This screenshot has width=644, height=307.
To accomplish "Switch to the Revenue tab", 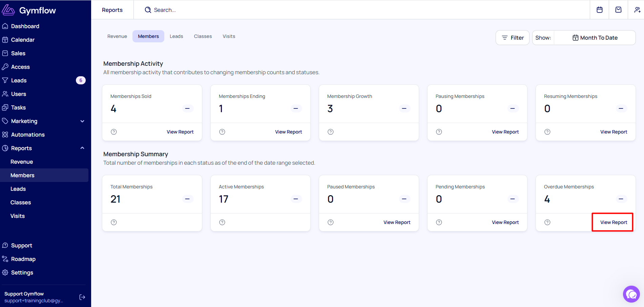I will coord(117,36).
